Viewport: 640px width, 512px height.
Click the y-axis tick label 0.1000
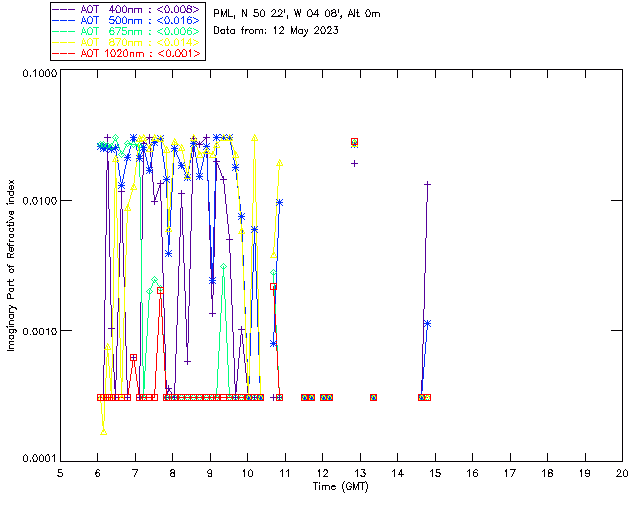point(40,73)
